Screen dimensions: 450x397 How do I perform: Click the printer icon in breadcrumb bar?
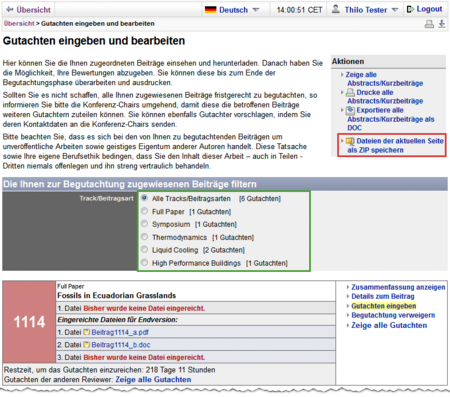429,24
